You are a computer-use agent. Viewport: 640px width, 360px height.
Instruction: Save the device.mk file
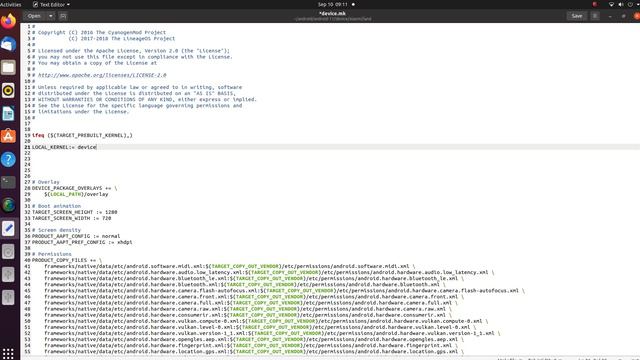point(577,16)
